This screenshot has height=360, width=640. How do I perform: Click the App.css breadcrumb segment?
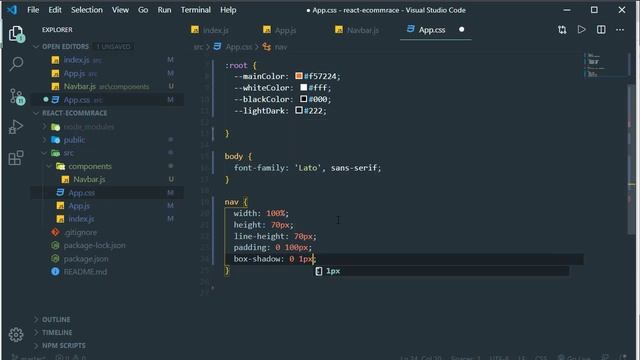pos(239,47)
